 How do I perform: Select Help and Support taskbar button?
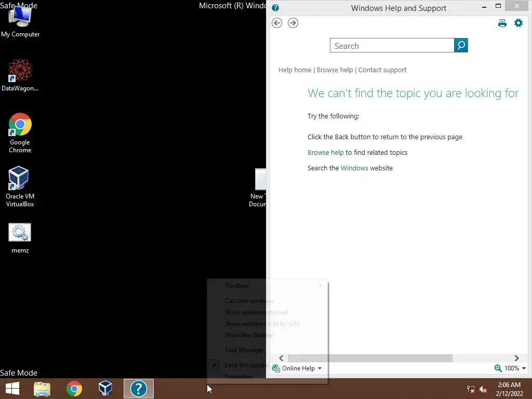pos(138,389)
